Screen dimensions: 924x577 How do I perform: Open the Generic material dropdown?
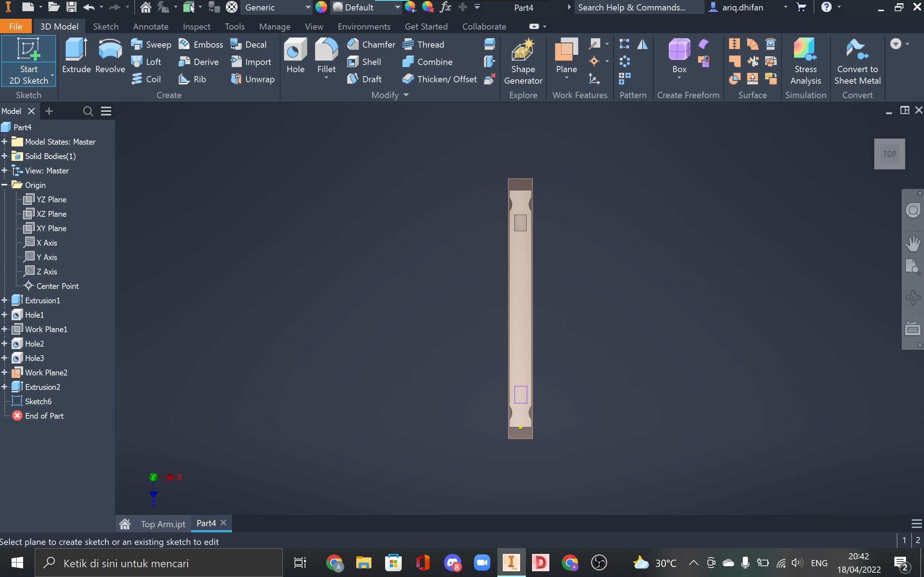[x=308, y=7]
